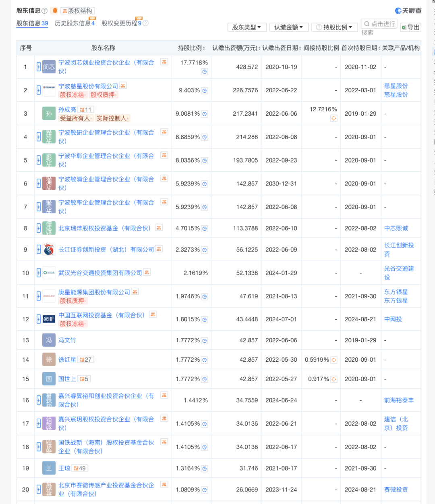The height and width of the screenshot is (504, 435).
Task: Click 实际控制人 tag under 孙成亮
Action: 113,118
